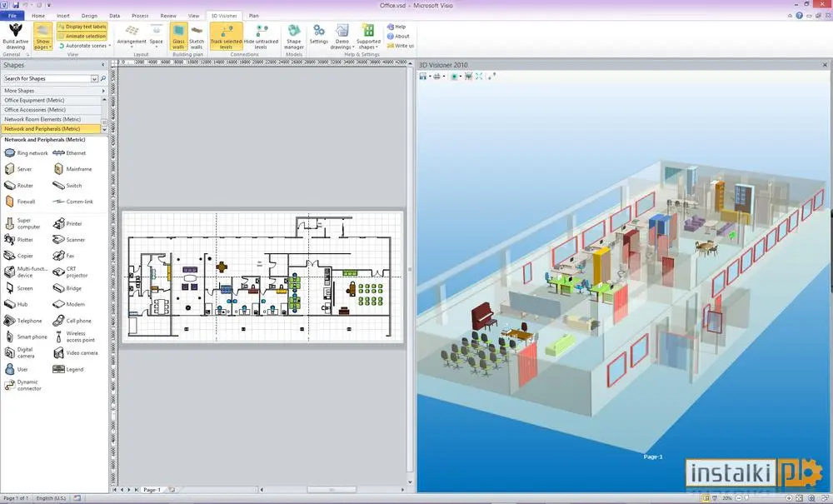The image size is (833, 504).
Task: Click English (U.S.) in status bar
Action: click(52, 498)
